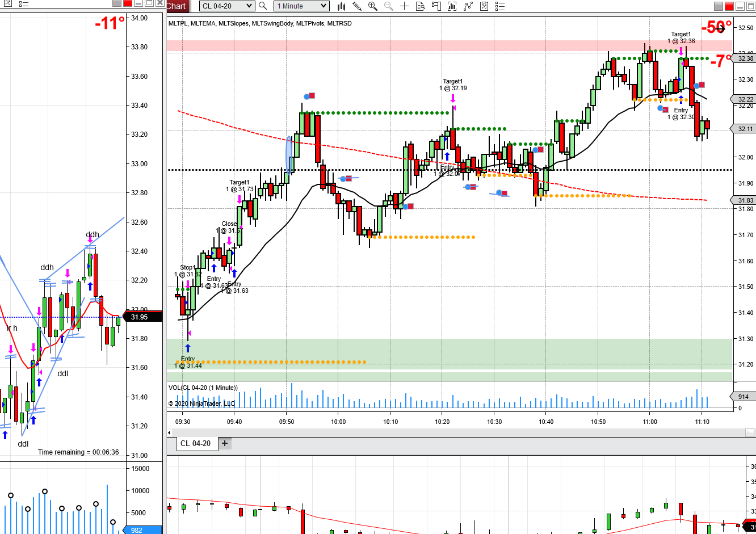Open the Indicators dialog
756x534 pixels.
point(452,6)
